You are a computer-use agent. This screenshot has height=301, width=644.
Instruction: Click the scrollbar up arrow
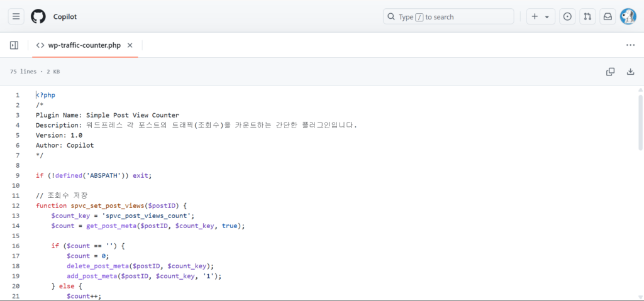point(640,89)
